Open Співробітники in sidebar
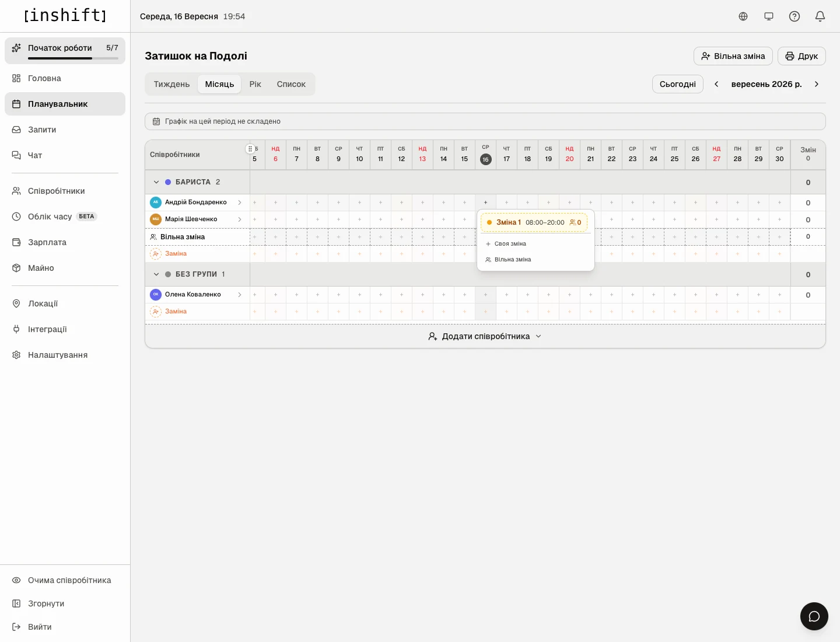The width and height of the screenshot is (840, 642). 65,191
